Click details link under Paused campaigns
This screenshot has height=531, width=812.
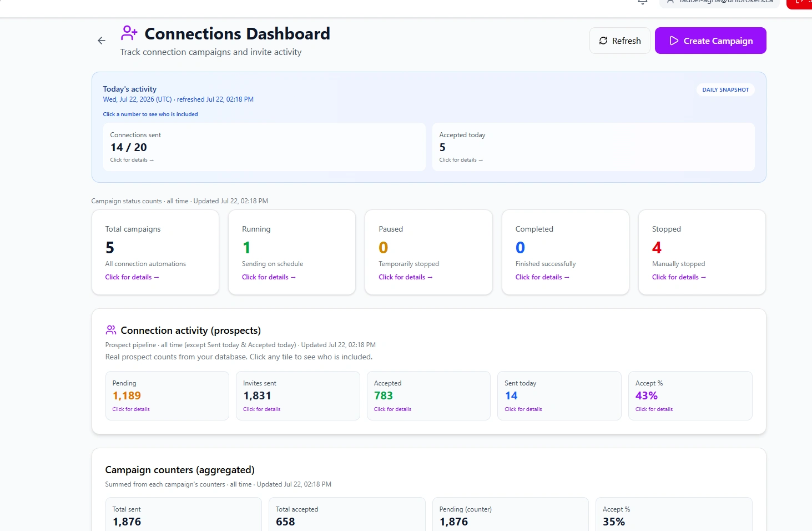(x=406, y=277)
